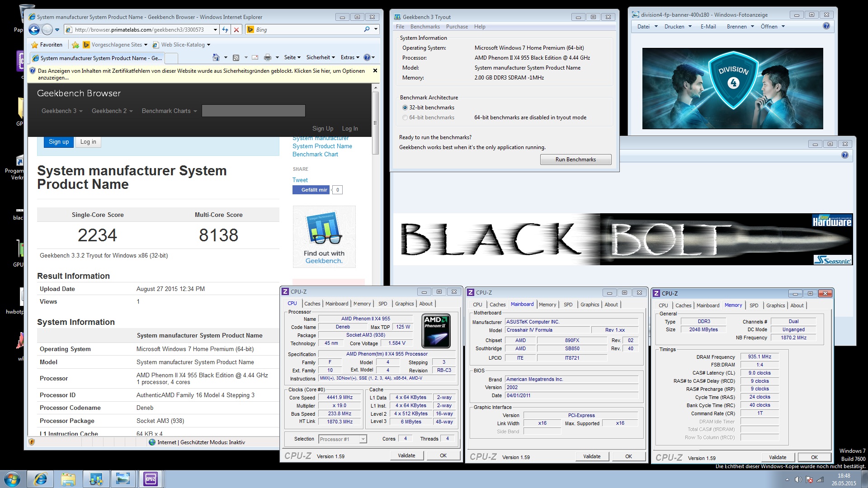Open new blank tab in IE
This screenshot has height=488, width=868.
tap(171, 58)
